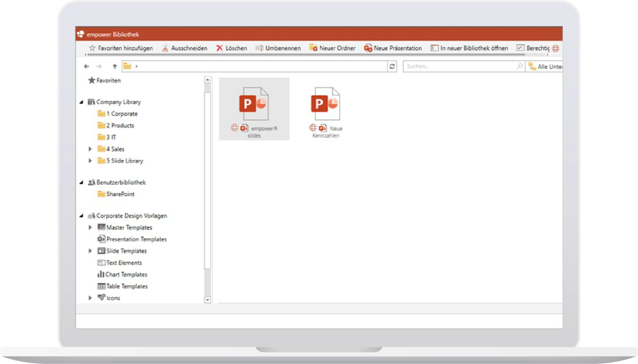Open the SharePoint folder
Screen dimensions: 638x364
coord(116,194)
